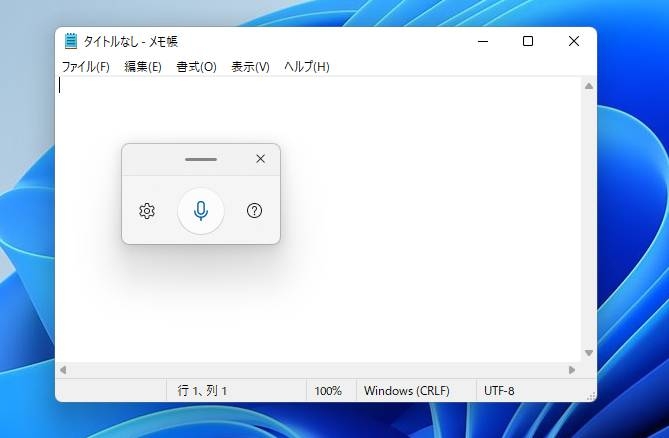Close the voice typing panel
The height and width of the screenshot is (438, 669).
coord(261,159)
